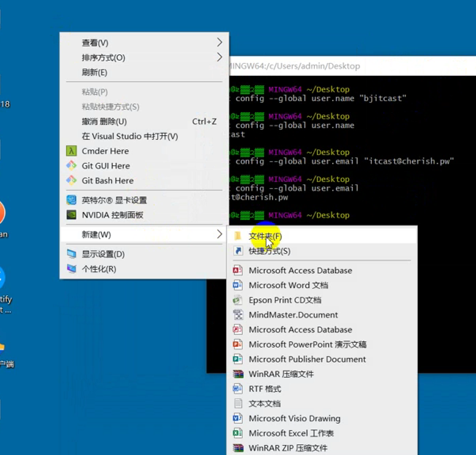Image resolution: width=476 pixels, height=455 pixels.
Task: Click the Epson Print CD icon
Action: pyautogui.click(x=238, y=300)
